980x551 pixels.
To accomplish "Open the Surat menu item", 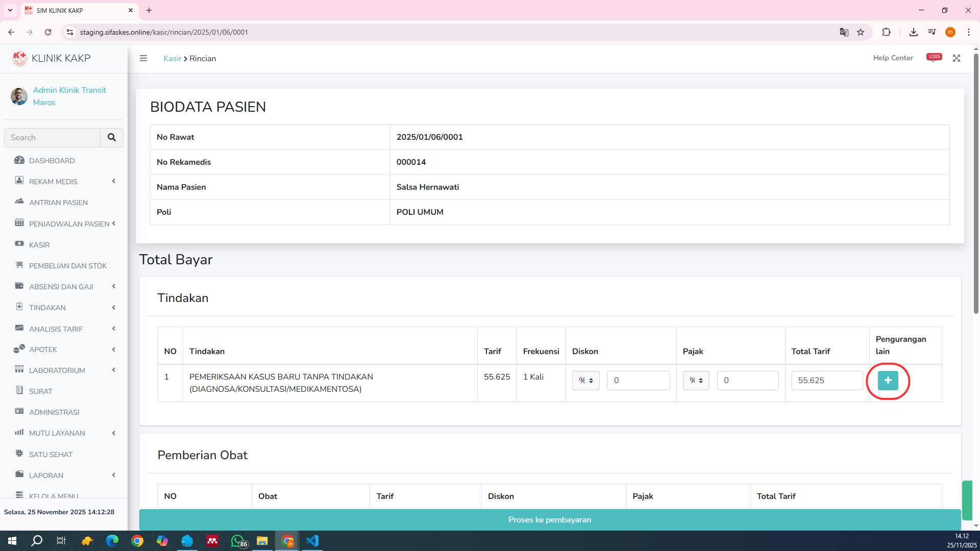I will tap(40, 391).
